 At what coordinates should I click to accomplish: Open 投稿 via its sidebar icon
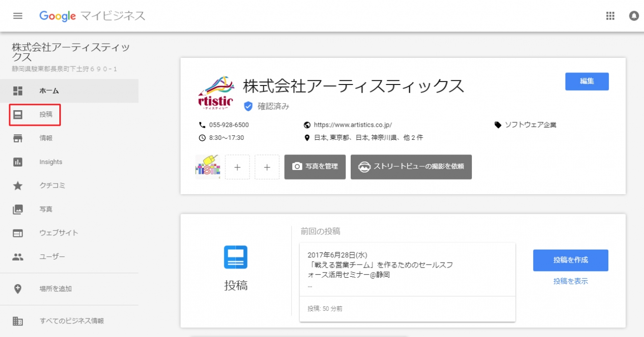tap(18, 115)
